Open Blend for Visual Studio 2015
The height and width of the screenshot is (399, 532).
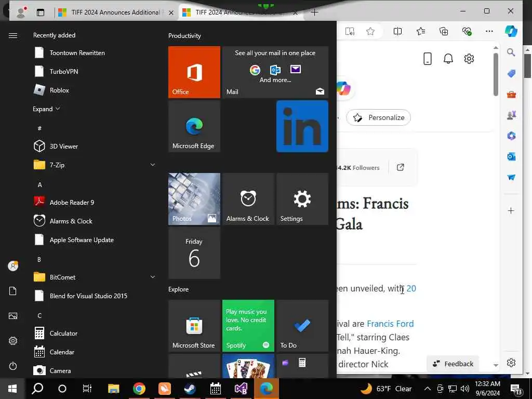click(x=95, y=296)
